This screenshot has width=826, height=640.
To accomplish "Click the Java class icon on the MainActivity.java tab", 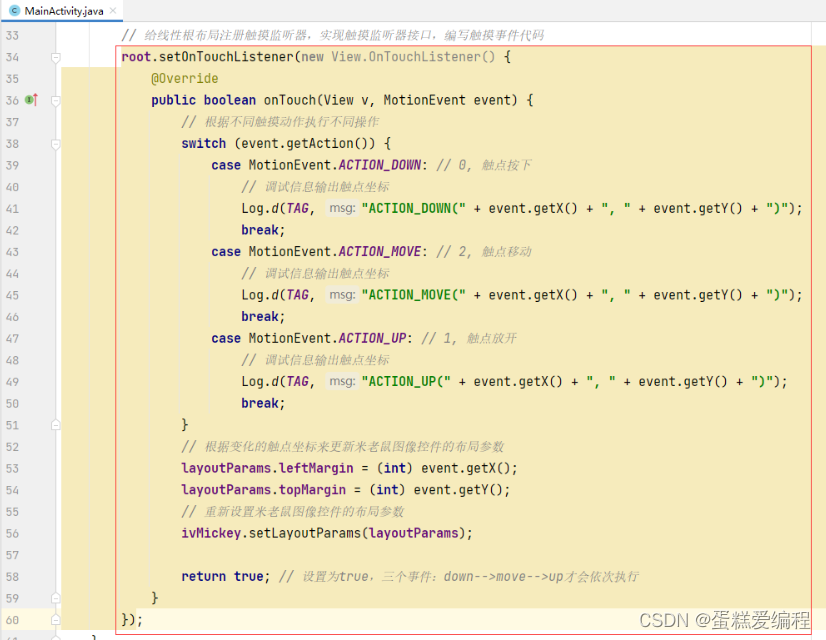I will tap(15, 11).
